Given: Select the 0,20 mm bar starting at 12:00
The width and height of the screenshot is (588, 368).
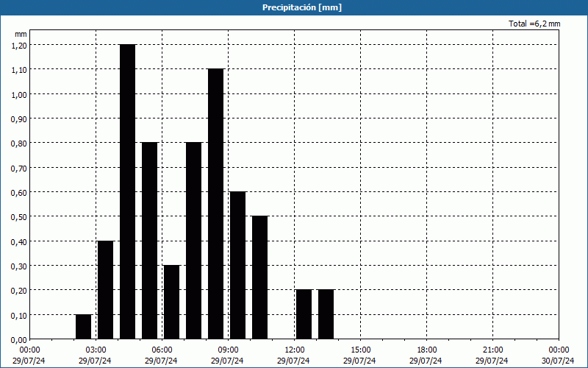Looking at the screenshot, I should 304,314.
